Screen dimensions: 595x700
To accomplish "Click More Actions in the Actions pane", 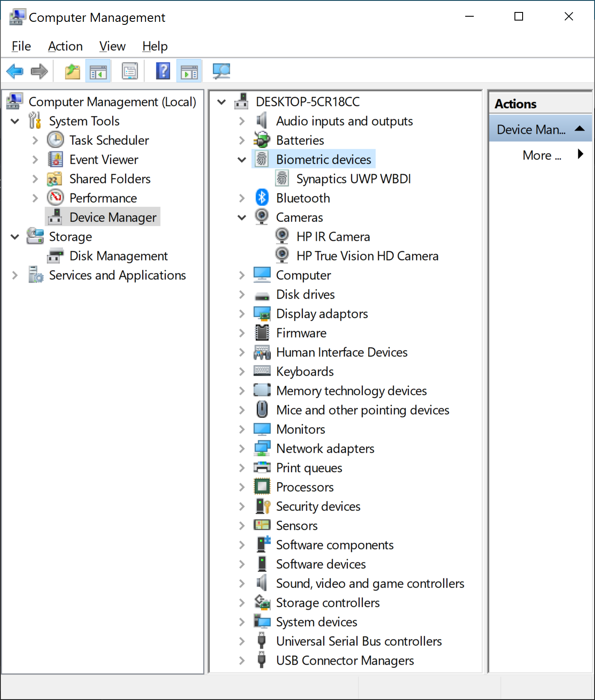I will point(541,155).
